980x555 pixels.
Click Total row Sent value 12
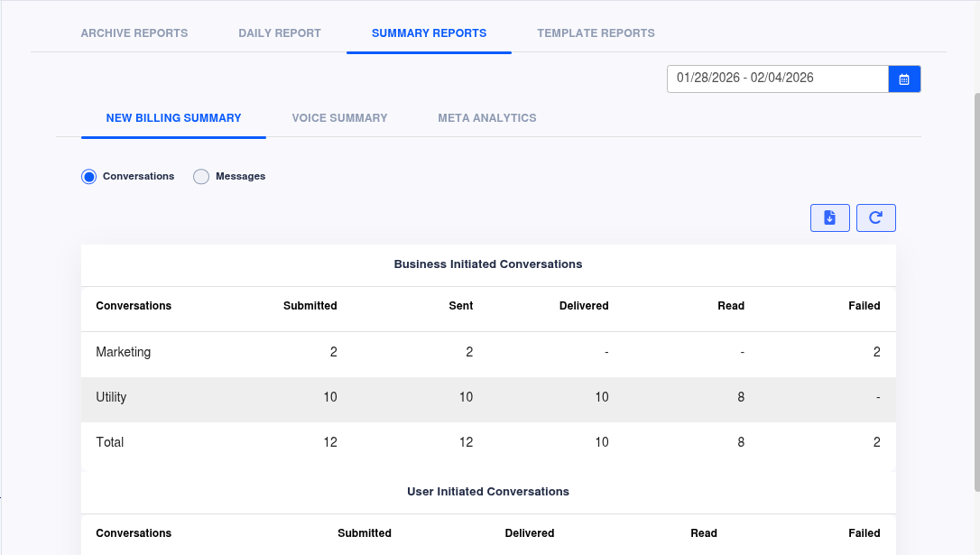point(466,442)
